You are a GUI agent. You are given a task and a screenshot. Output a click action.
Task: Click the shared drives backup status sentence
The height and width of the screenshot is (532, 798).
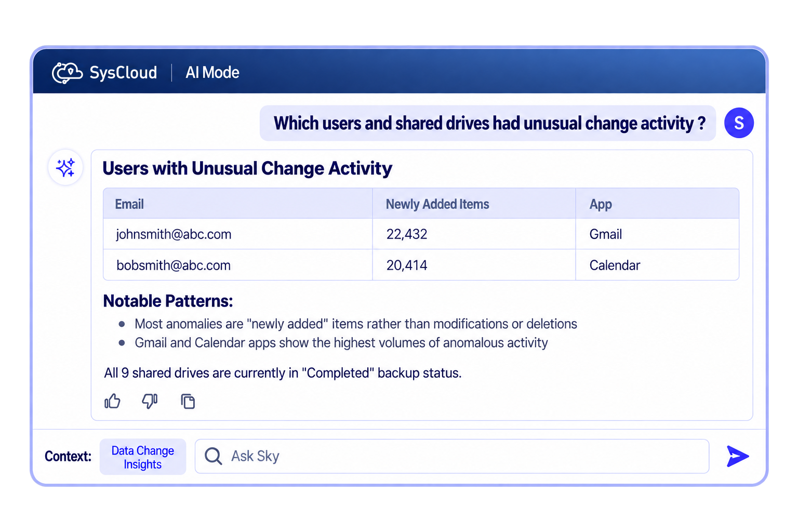point(283,373)
